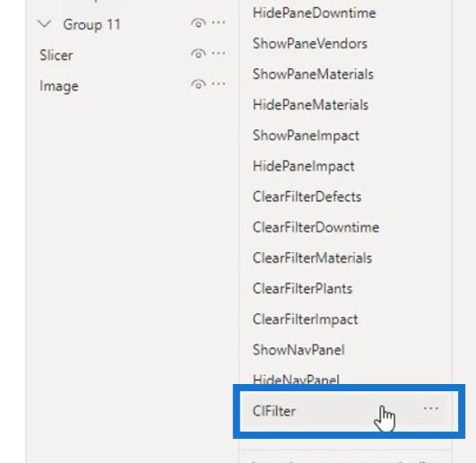Toggle visibility of the Image layer
476x463 pixels.
(x=198, y=84)
